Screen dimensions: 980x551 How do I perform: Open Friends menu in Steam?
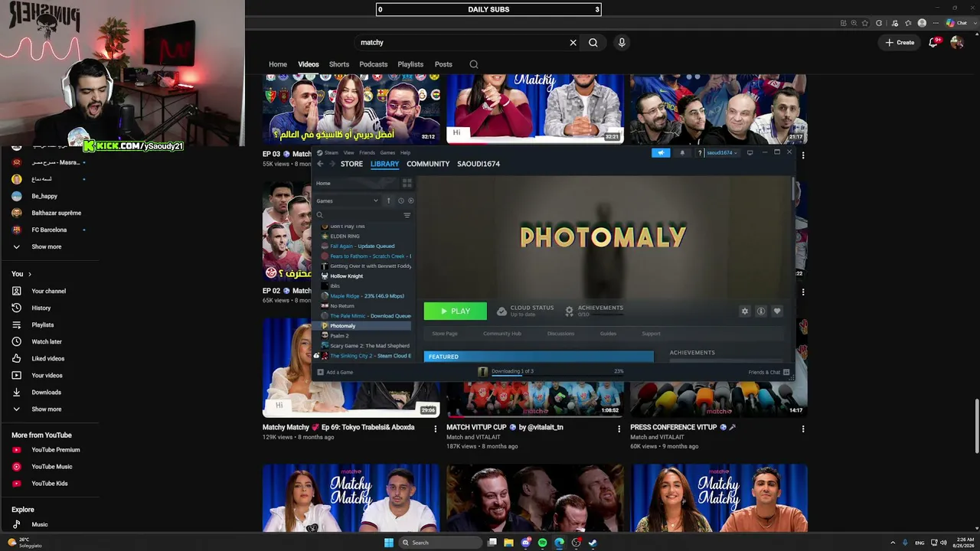(367, 153)
